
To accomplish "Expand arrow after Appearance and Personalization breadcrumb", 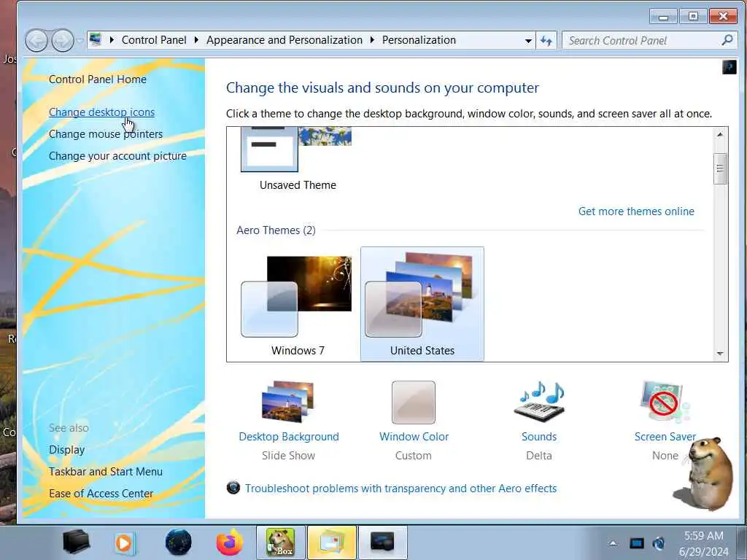I will [x=372, y=40].
